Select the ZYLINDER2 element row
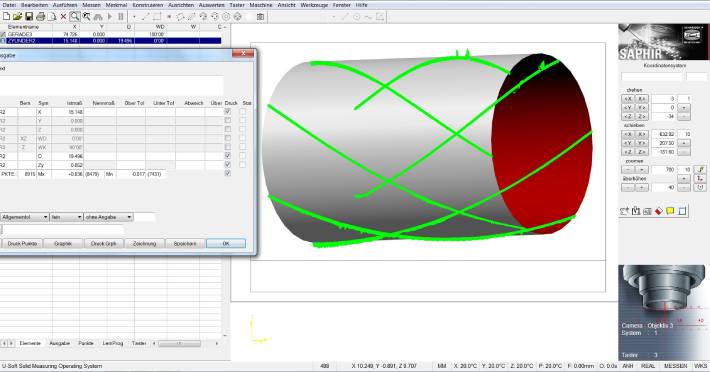Screen dimensions: 710x372 [x=111, y=41]
